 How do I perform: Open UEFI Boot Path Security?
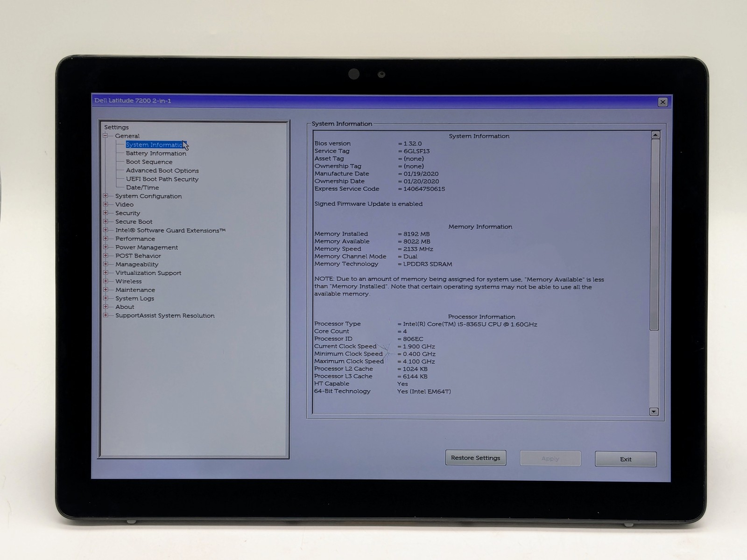162,179
